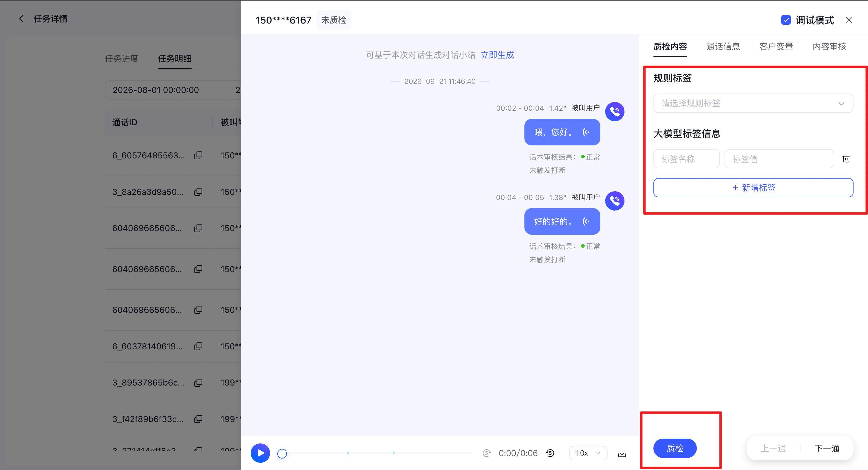This screenshot has height=470, width=868.
Task: Play voice clip in '喂，您好。' bubble
Action: [x=586, y=132]
